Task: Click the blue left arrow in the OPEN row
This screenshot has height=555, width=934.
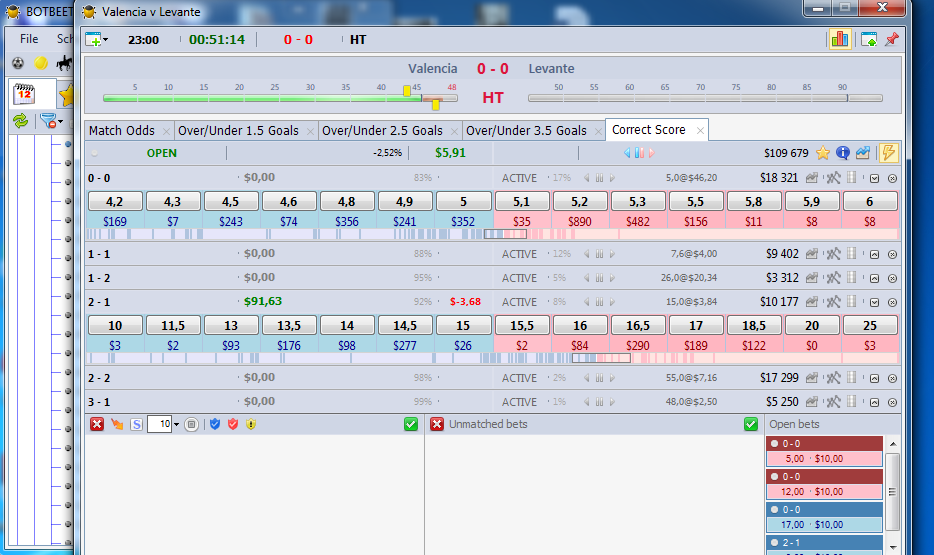Action: click(x=627, y=153)
